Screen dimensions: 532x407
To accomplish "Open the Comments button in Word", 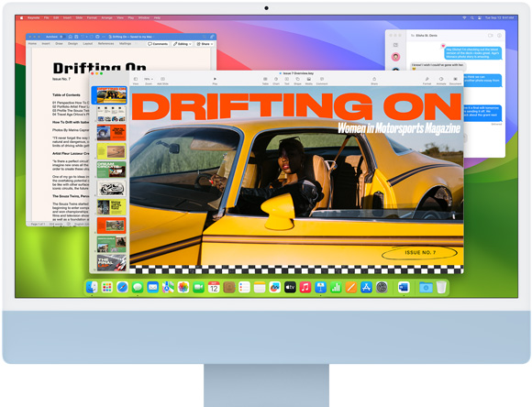I will pos(158,44).
